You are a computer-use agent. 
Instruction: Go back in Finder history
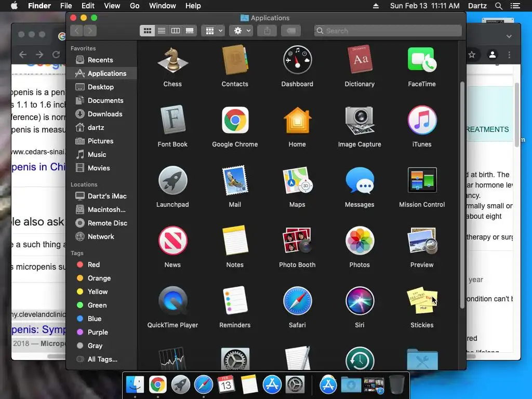tap(77, 31)
